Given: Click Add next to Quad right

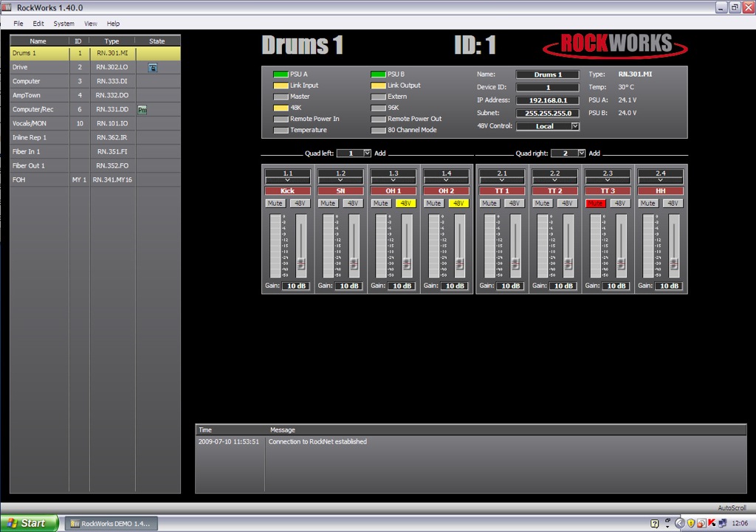Looking at the screenshot, I should tap(594, 153).
